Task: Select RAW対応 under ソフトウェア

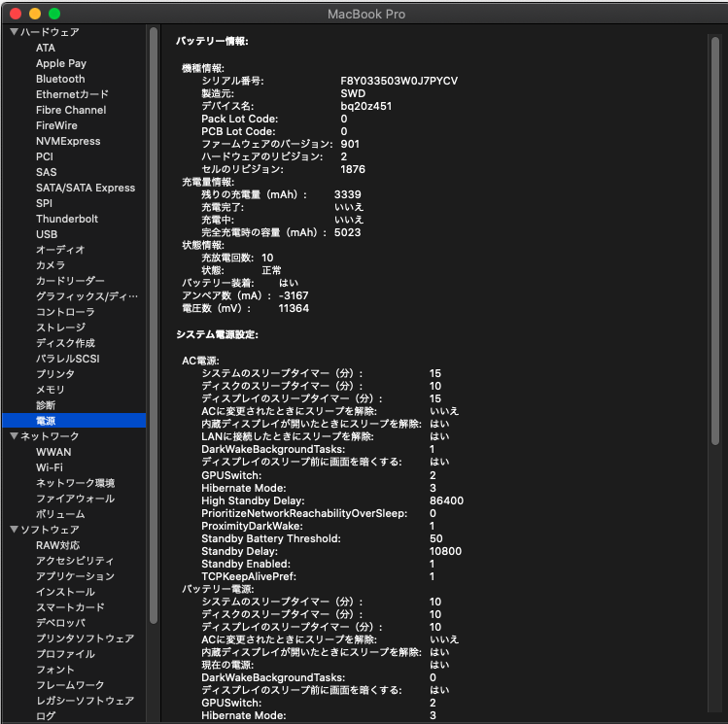Action: 58,545
